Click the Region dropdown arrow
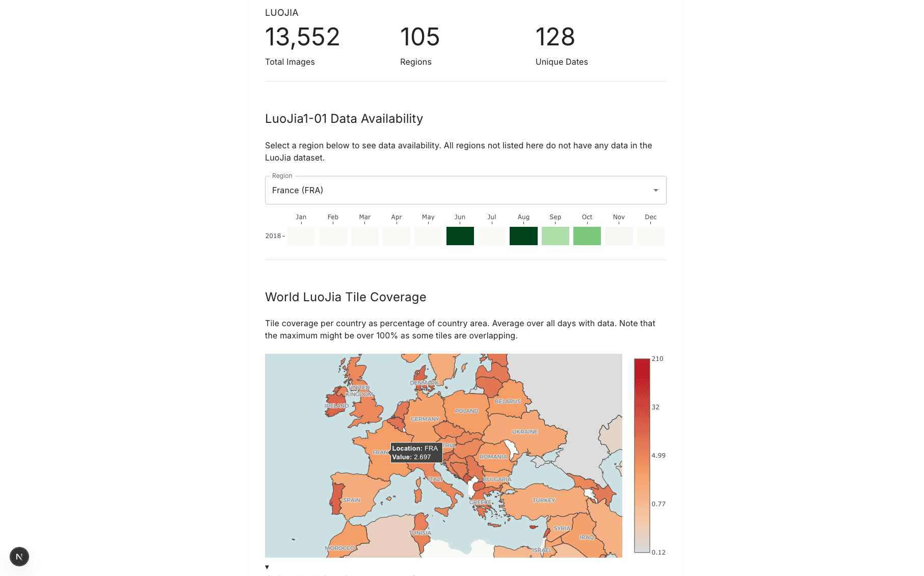Image resolution: width=924 pixels, height=576 pixels. [x=655, y=191]
